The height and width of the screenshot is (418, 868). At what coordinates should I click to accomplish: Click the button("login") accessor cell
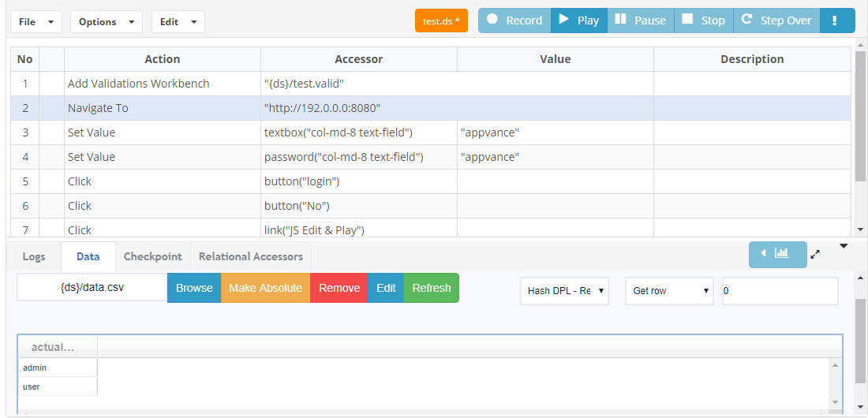359,181
